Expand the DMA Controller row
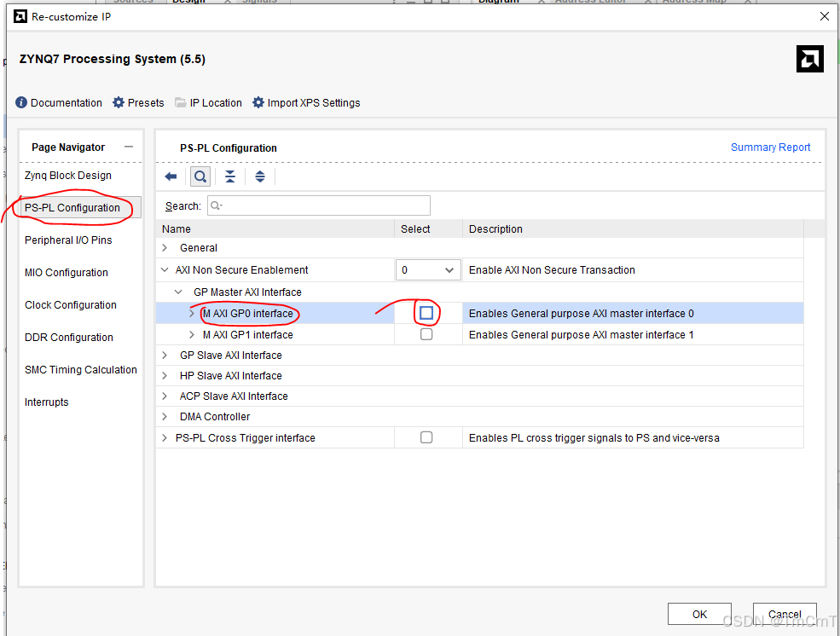Image resolution: width=840 pixels, height=636 pixels. coord(165,417)
